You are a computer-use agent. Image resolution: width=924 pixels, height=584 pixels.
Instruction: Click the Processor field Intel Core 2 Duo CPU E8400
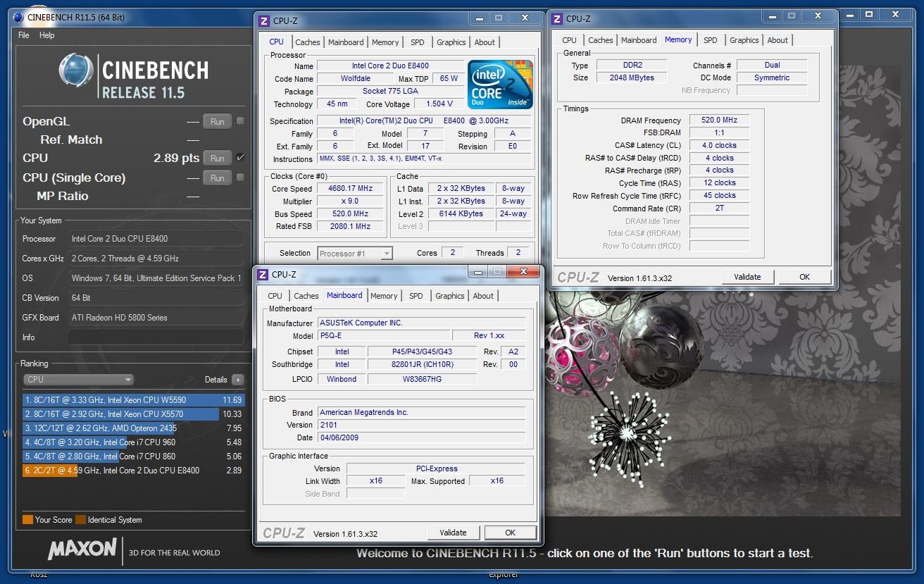(x=156, y=239)
